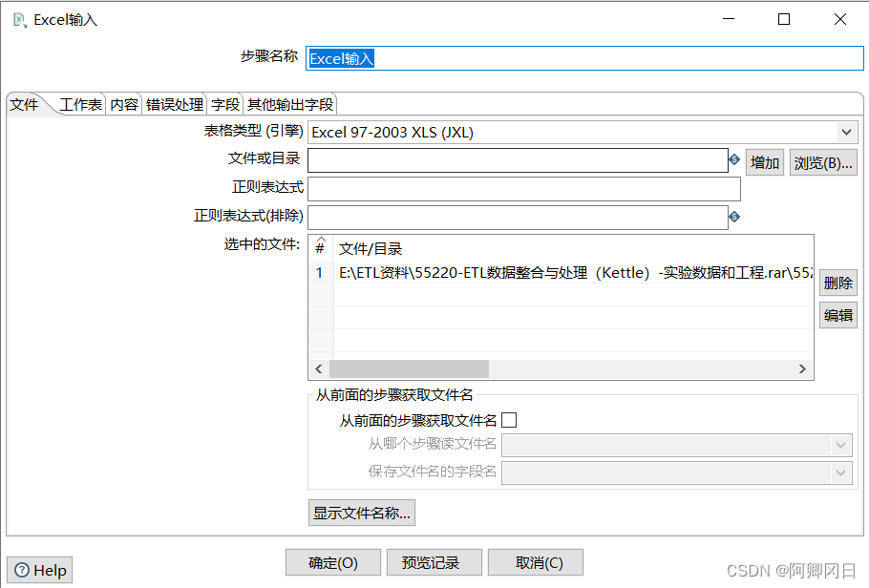Click the Help question mark icon

[x=21, y=570]
